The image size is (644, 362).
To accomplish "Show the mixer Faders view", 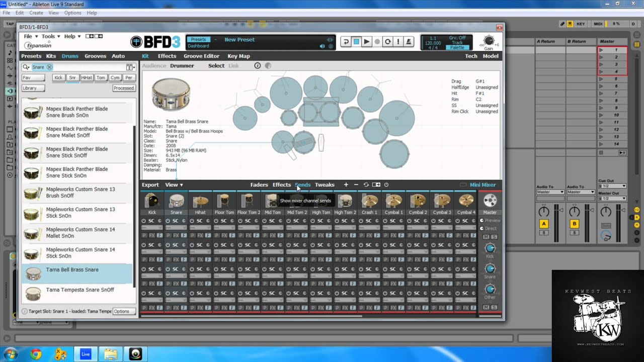I will pyautogui.click(x=259, y=185).
